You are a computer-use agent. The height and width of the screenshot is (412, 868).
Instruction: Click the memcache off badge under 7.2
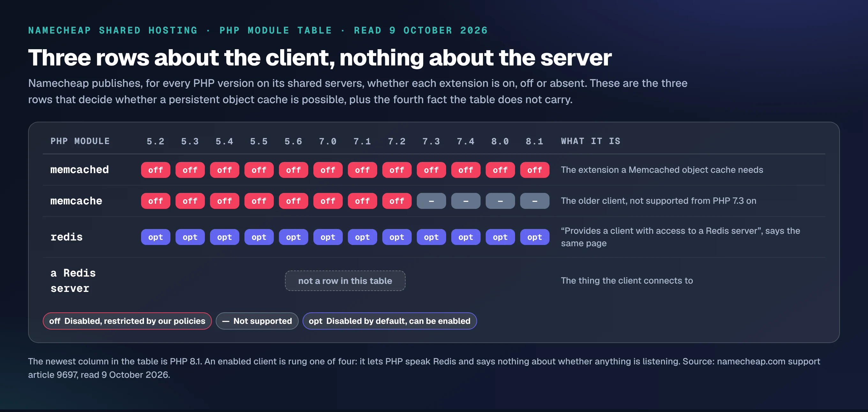pos(397,201)
